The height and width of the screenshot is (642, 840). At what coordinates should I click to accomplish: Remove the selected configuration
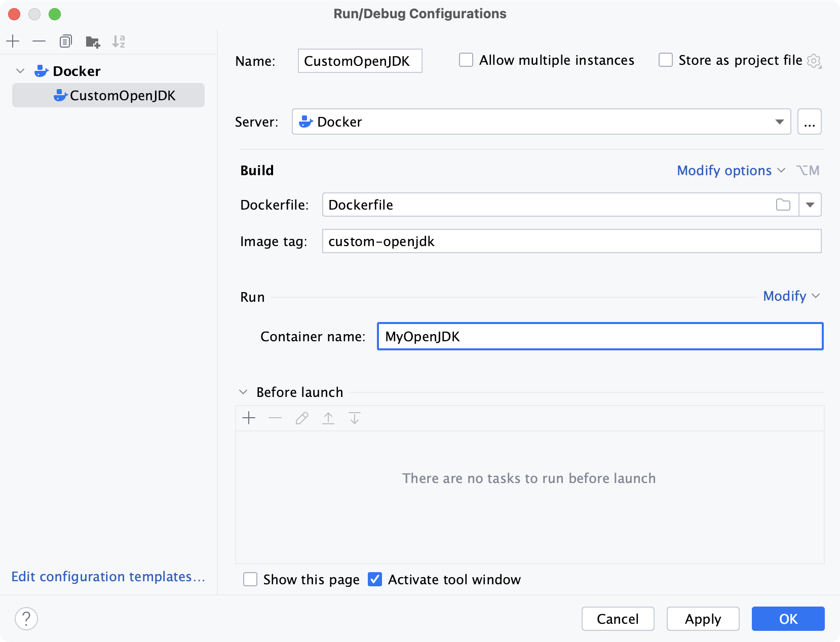point(39,41)
